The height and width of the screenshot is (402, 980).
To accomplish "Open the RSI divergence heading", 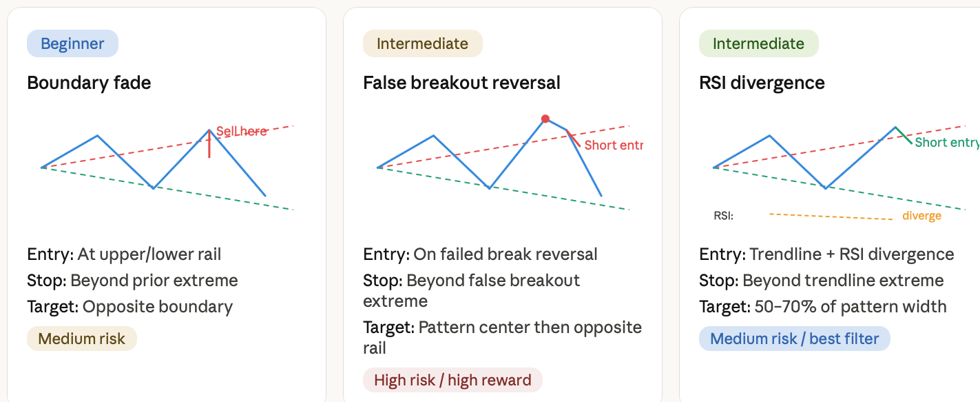I will point(762,83).
